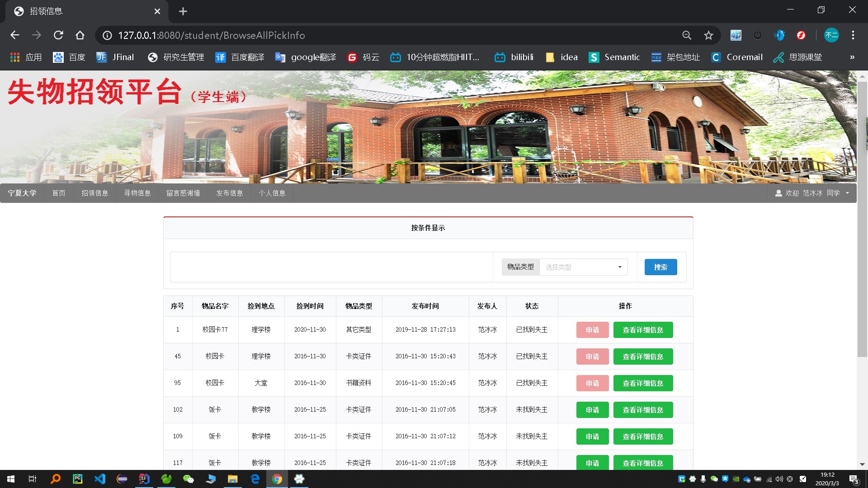Open the 留言感谢墙 nav item
The height and width of the screenshot is (488, 868).
tap(183, 193)
